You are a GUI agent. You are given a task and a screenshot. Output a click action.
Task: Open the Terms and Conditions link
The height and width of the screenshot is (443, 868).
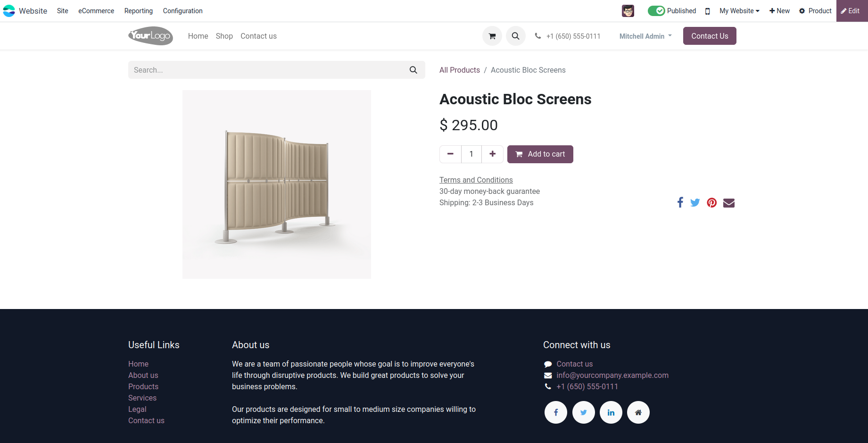476,180
